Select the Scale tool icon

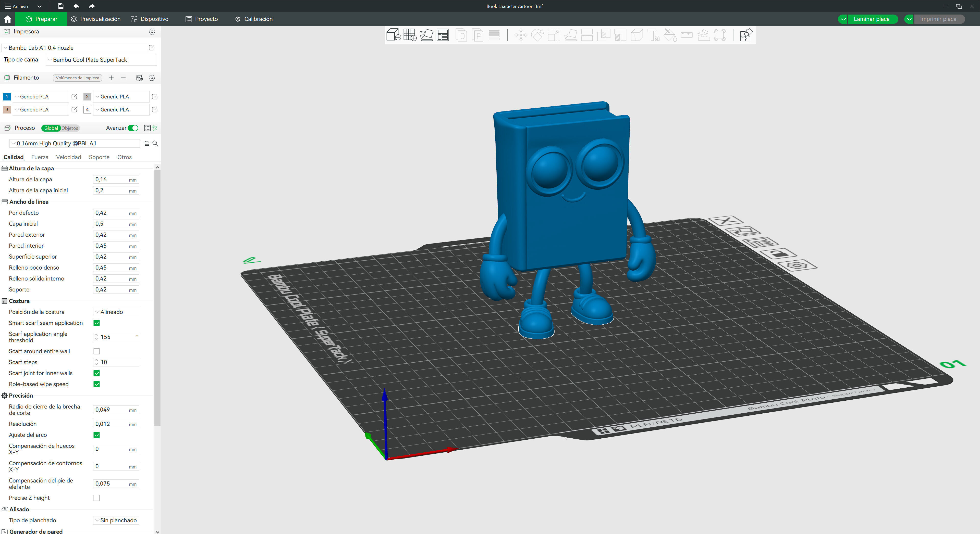[x=554, y=35]
